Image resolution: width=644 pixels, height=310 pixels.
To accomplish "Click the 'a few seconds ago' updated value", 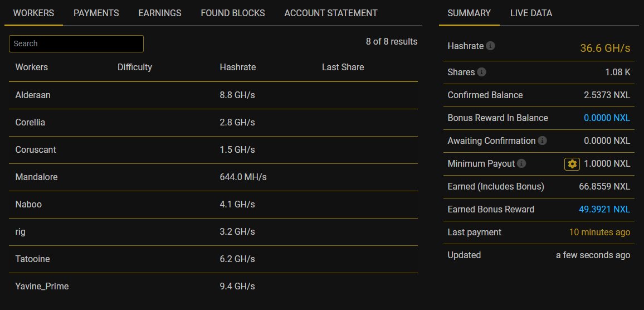I will pyautogui.click(x=593, y=255).
